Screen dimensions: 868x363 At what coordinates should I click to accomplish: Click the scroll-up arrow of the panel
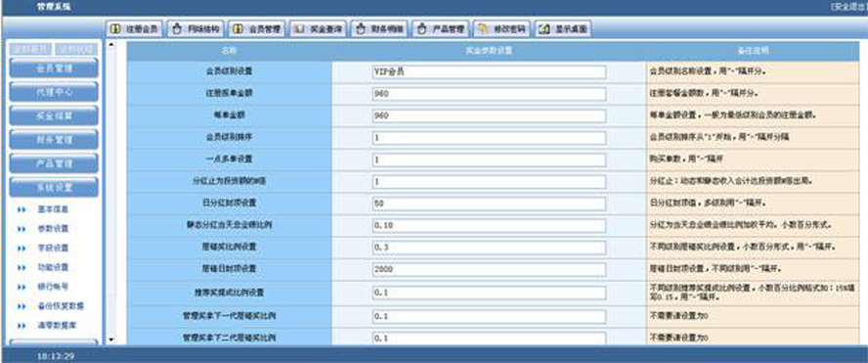tap(111, 44)
